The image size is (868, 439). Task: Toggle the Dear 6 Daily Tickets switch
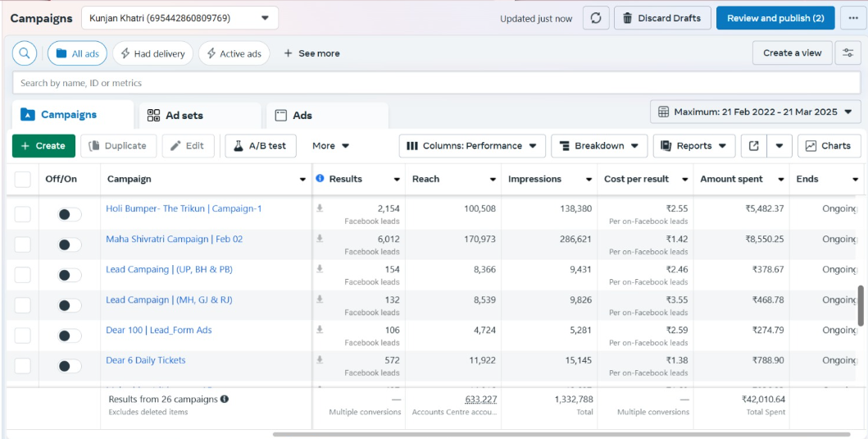70,366
